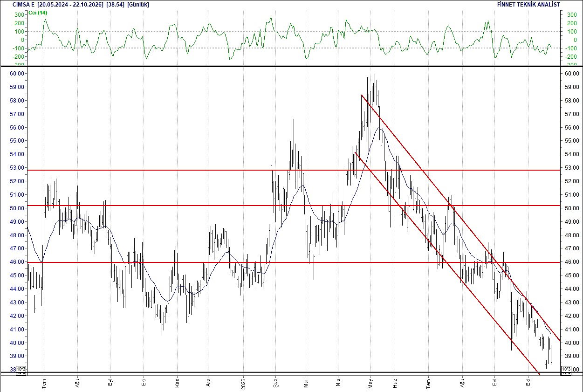The height and width of the screenshot is (392, 583).
Task: Click 60.00 on the left price axis
Action: click(x=16, y=73)
